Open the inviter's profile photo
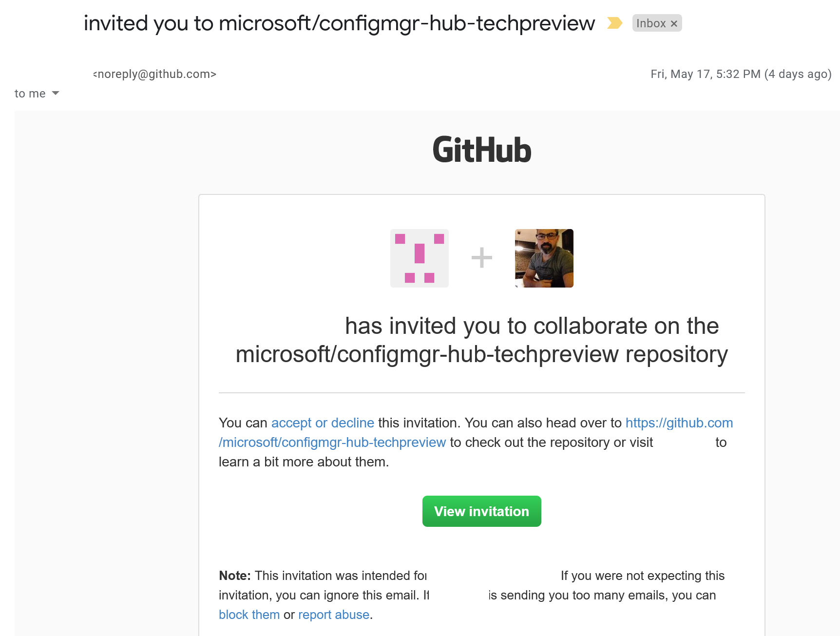 click(544, 258)
